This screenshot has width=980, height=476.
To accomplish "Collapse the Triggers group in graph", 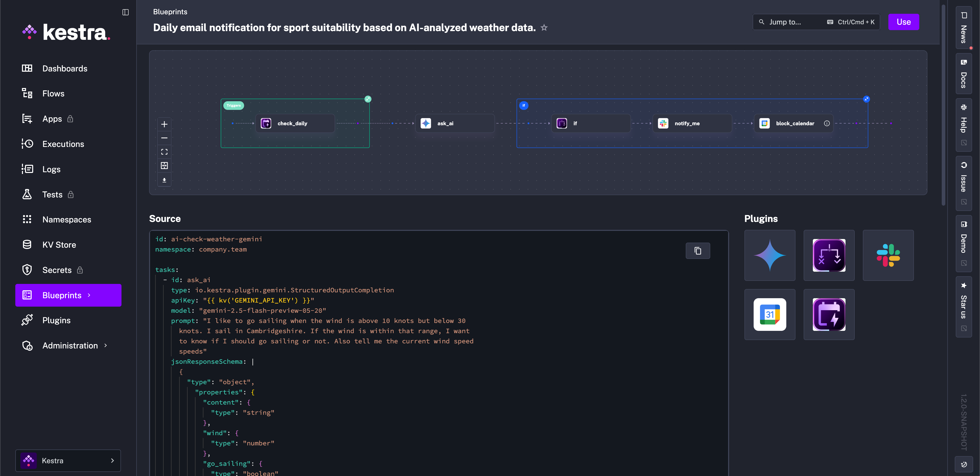I will 368,99.
